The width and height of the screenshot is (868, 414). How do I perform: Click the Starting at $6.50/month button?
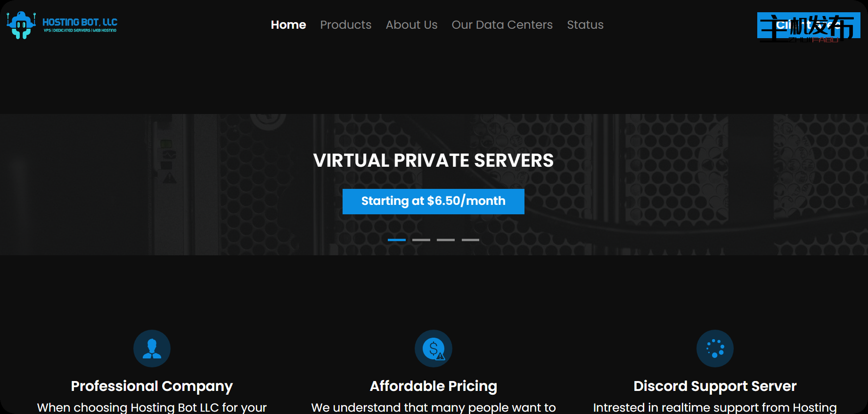coord(434,202)
